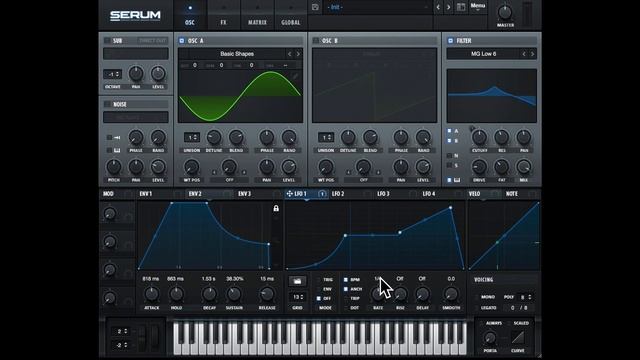Change the LFO GRID size value
Viewport: 640px width, 360px height.
(297, 297)
